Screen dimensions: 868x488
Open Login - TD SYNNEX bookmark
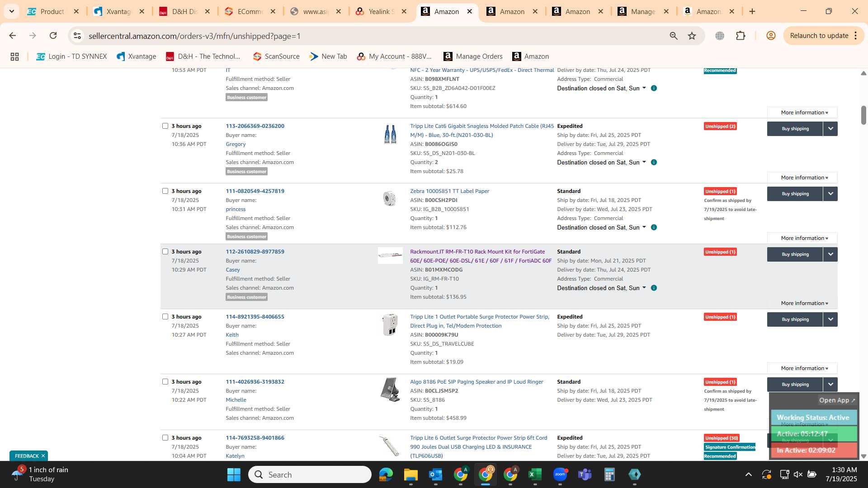coord(71,56)
